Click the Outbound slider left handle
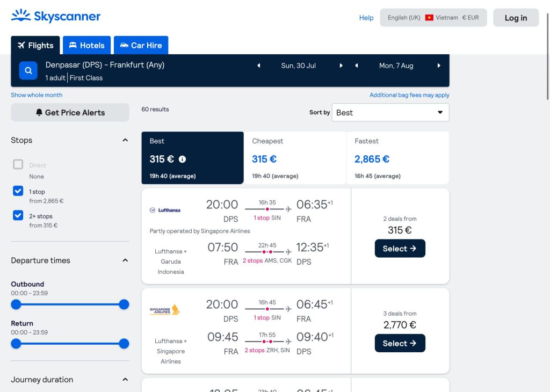This screenshot has width=550, height=392. 16,304
